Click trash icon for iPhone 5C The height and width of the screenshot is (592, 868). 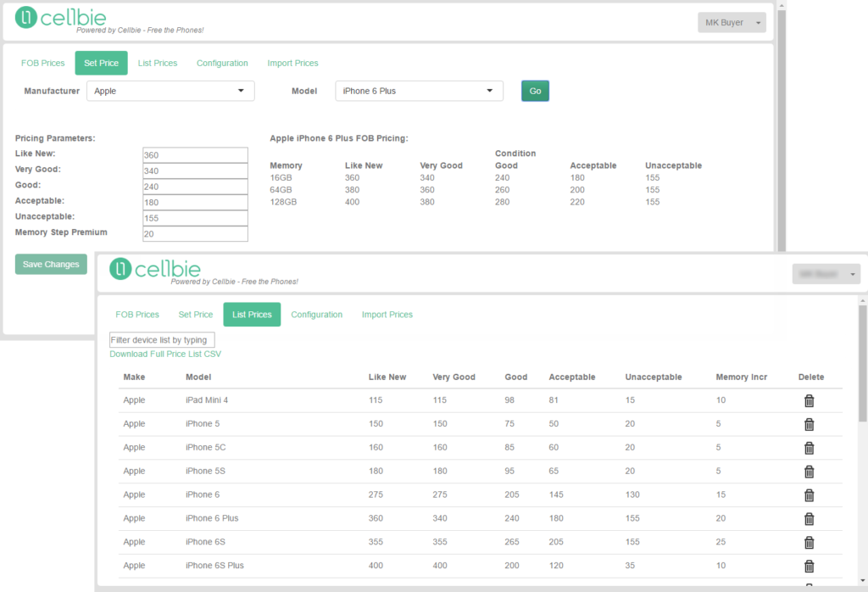[x=809, y=448]
